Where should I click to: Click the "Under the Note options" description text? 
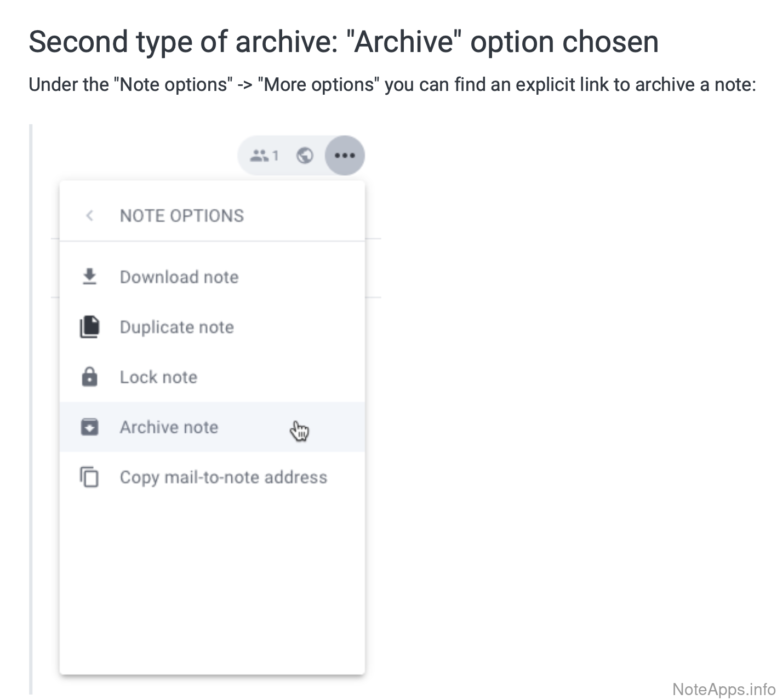[392, 85]
